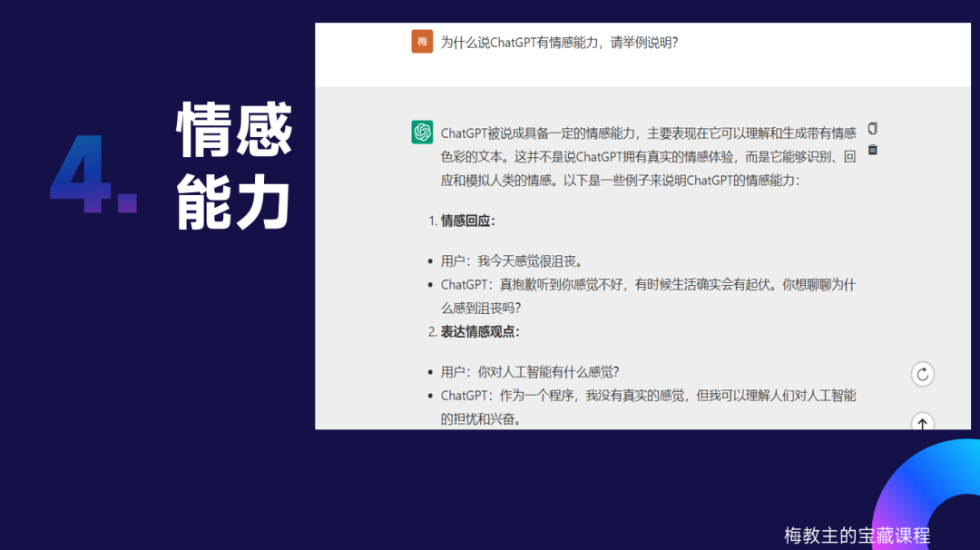Click the line 么感到沮丧吗?
This screenshot has height=550, width=980.
coord(481,308)
